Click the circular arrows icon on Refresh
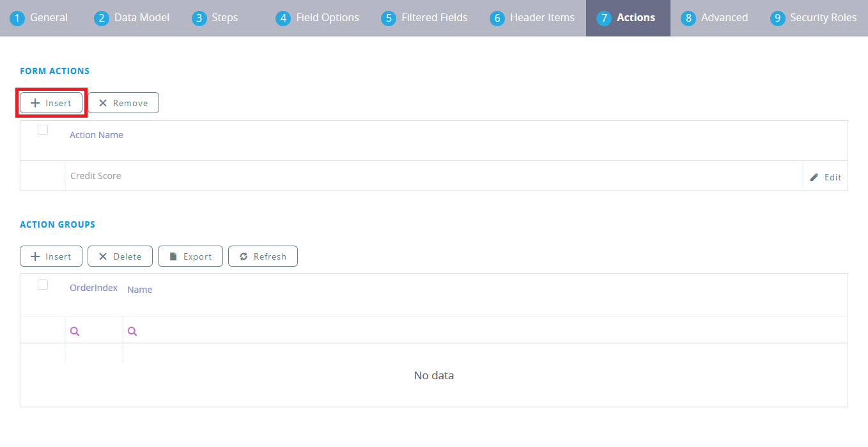The image size is (868, 447). point(244,256)
